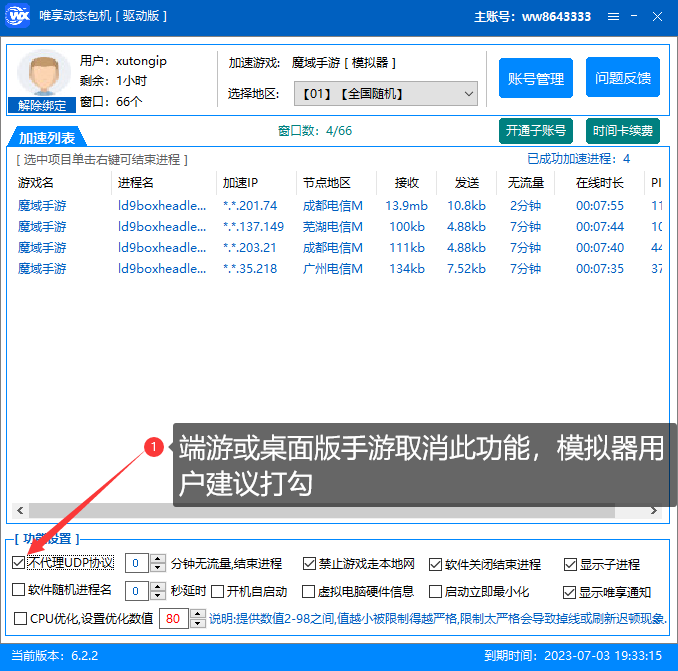The image size is (678, 671).
Task: Uncheck 不代理UDP协议 checkbox
Action: pyautogui.click(x=19, y=562)
